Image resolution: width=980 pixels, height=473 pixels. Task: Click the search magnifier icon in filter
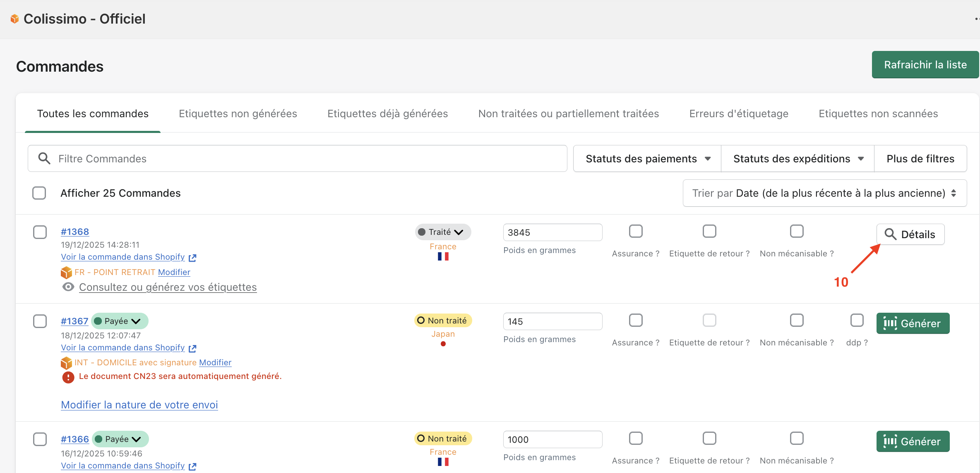[x=44, y=159]
